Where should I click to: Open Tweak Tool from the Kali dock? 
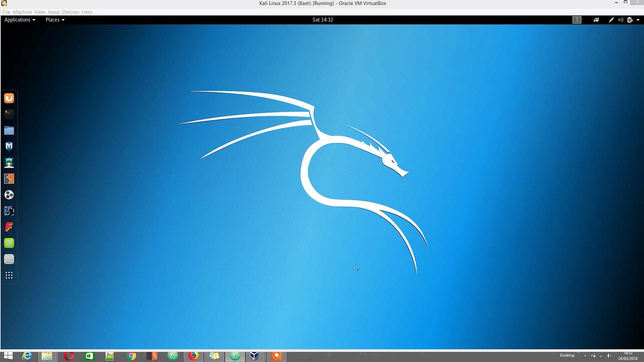[x=9, y=259]
